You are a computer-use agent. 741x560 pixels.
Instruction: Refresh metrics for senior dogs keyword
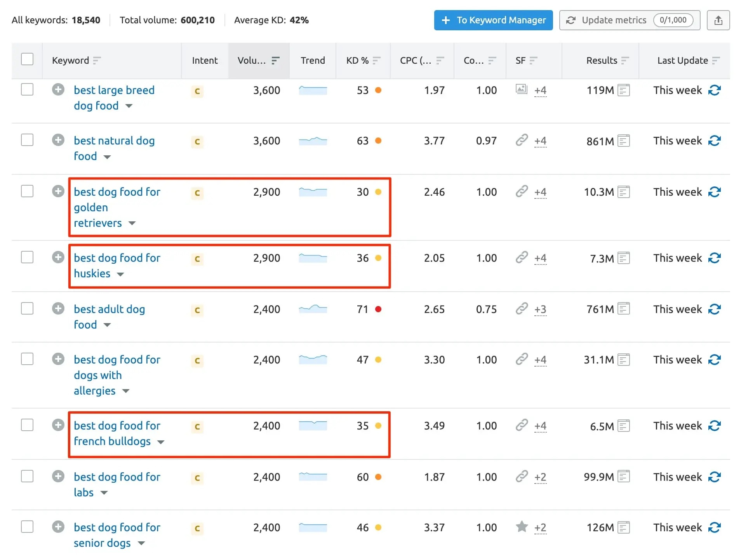tap(714, 527)
